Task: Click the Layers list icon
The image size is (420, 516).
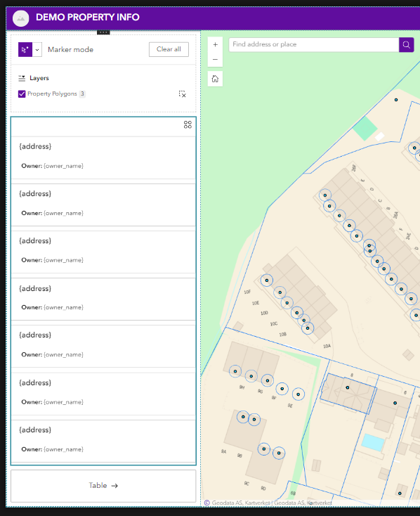Action: pyautogui.click(x=22, y=78)
